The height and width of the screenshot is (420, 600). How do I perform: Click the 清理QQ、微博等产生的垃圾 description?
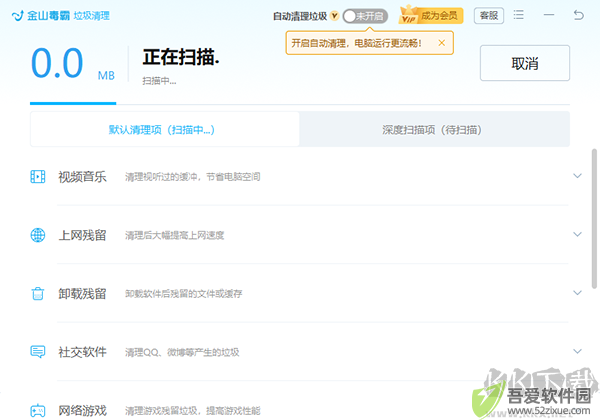182,352
